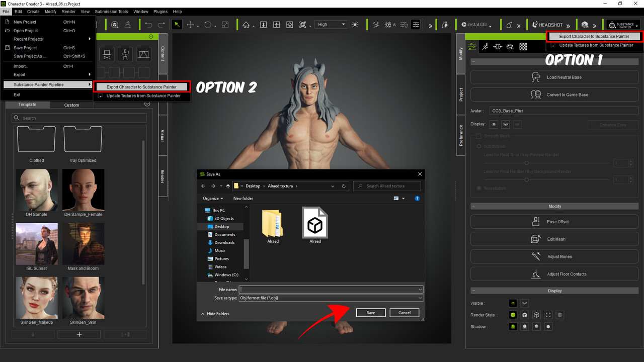Image resolution: width=644 pixels, height=362 pixels.
Task: Click the green Shadow mode icon
Action: coord(513,327)
